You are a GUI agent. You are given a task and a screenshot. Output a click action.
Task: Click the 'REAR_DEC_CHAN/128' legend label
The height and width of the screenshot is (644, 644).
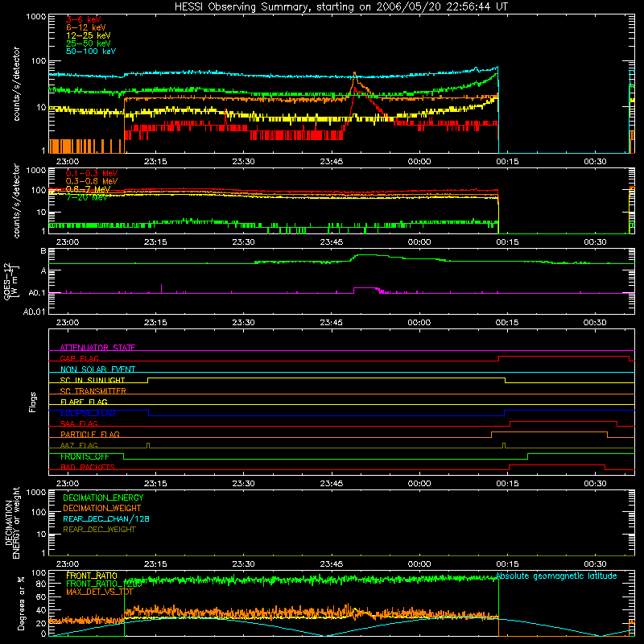point(106,518)
